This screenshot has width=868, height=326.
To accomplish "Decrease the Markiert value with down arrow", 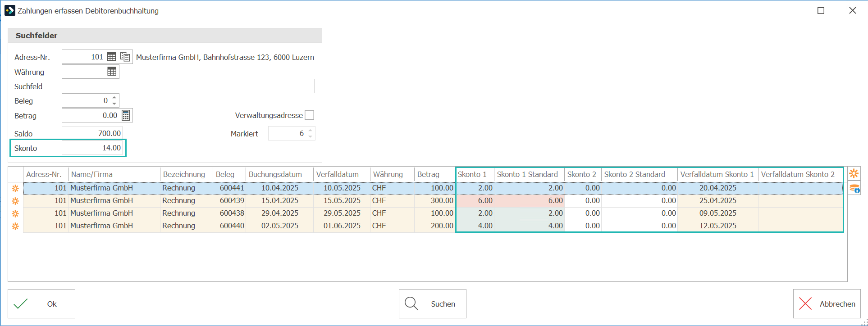I will coord(311,136).
